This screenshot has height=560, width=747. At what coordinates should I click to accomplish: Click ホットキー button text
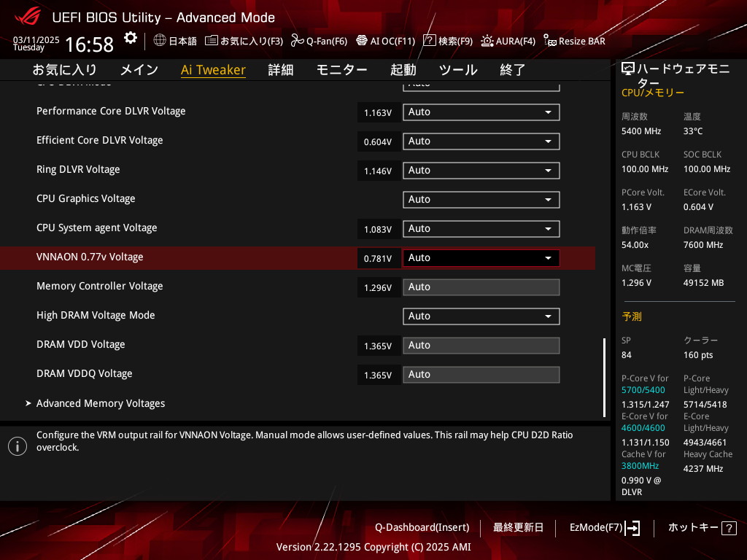tap(693, 528)
